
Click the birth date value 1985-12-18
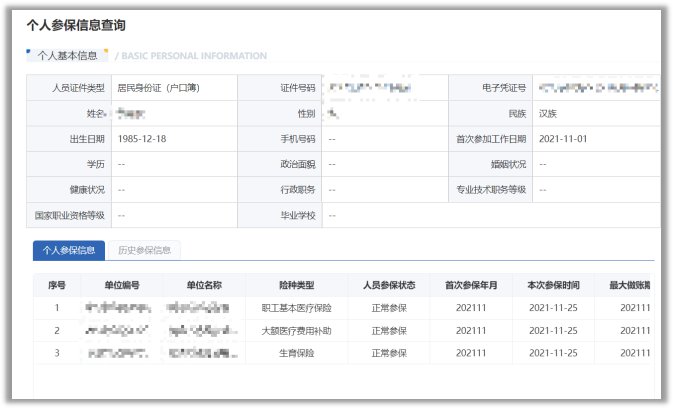(x=142, y=139)
